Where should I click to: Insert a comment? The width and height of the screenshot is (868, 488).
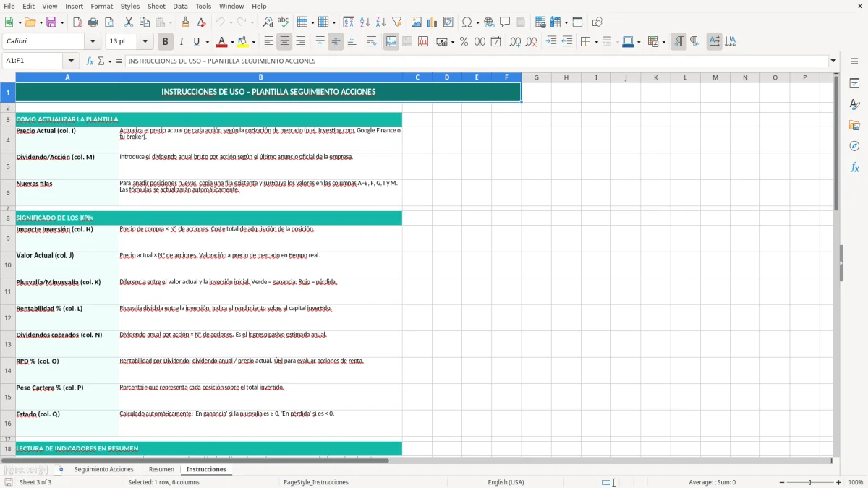click(x=505, y=22)
